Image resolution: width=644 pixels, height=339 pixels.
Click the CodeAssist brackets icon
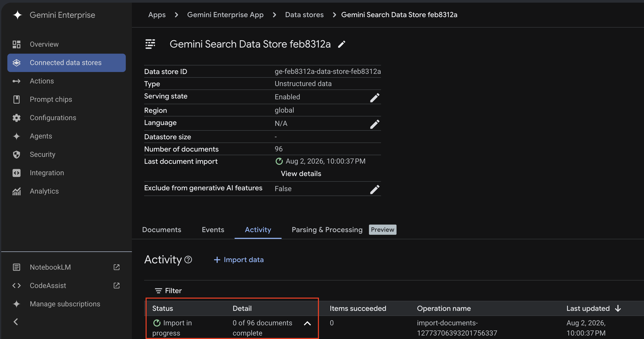tap(17, 286)
